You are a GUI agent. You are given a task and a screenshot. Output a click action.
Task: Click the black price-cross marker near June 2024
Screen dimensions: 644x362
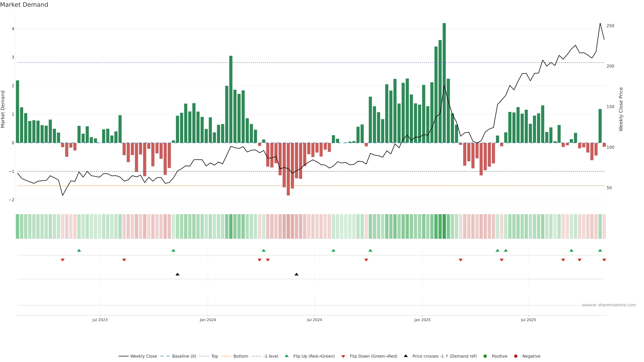point(297,274)
